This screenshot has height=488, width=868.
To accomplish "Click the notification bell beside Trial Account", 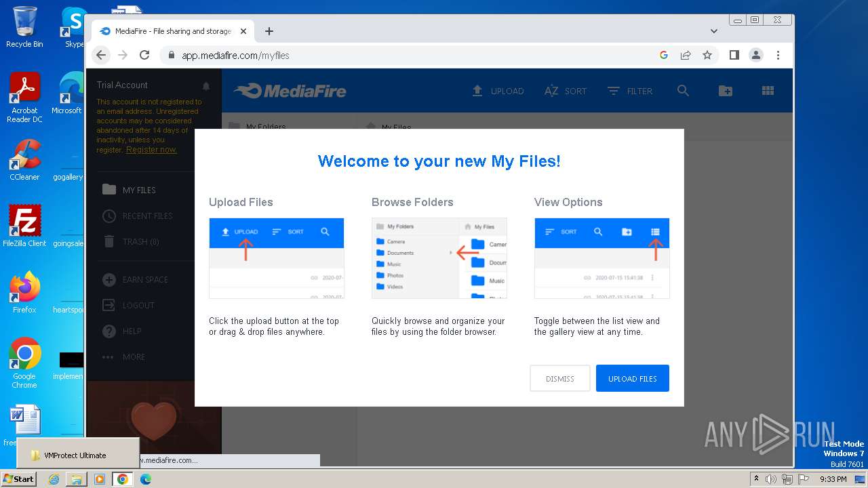I will pyautogui.click(x=206, y=86).
